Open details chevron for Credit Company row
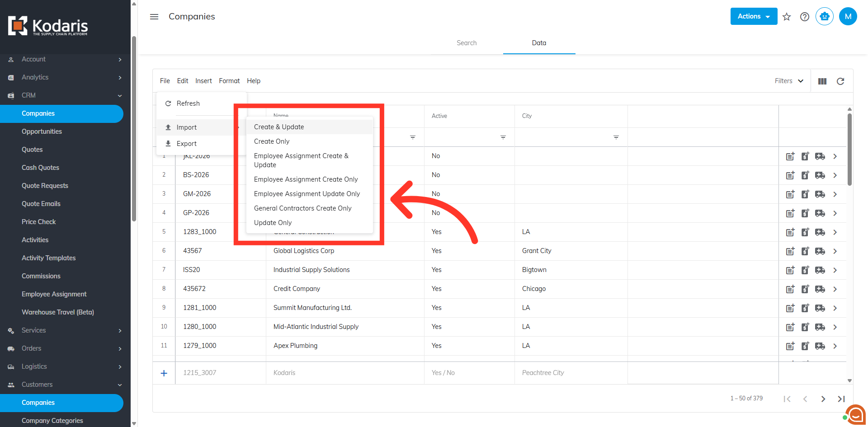 [835, 289]
